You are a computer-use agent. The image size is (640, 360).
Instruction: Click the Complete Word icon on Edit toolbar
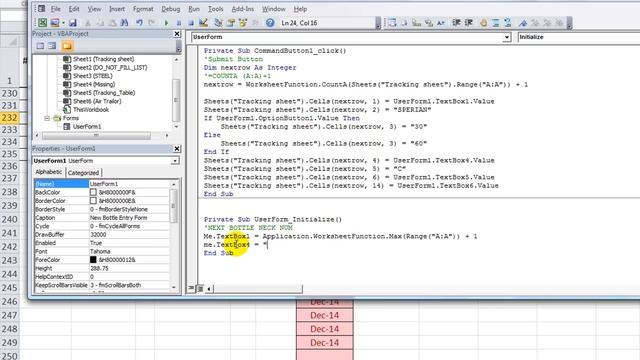click(441, 23)
